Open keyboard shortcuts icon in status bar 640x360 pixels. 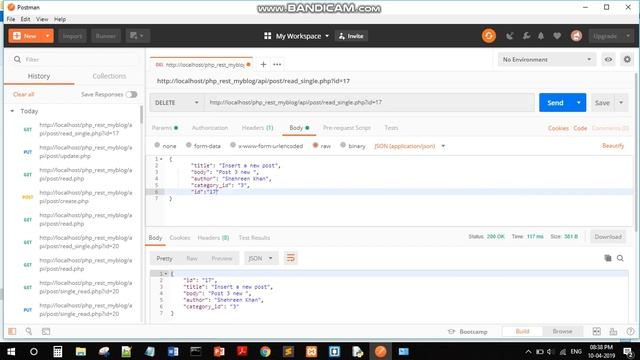click(613, 331)
